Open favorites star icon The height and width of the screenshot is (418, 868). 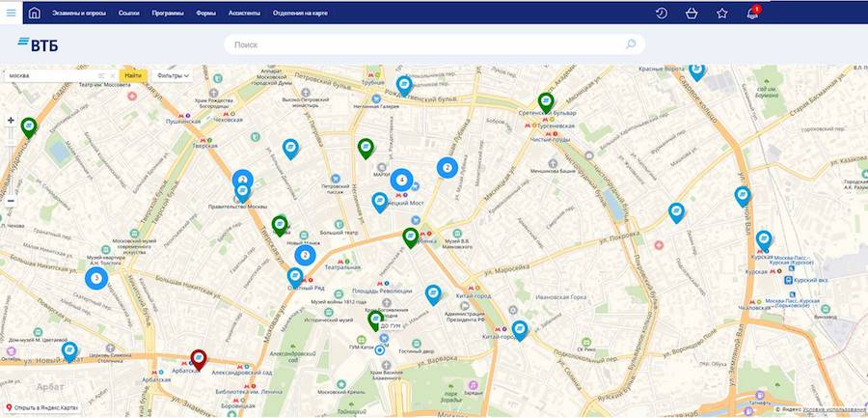(721, 13)
